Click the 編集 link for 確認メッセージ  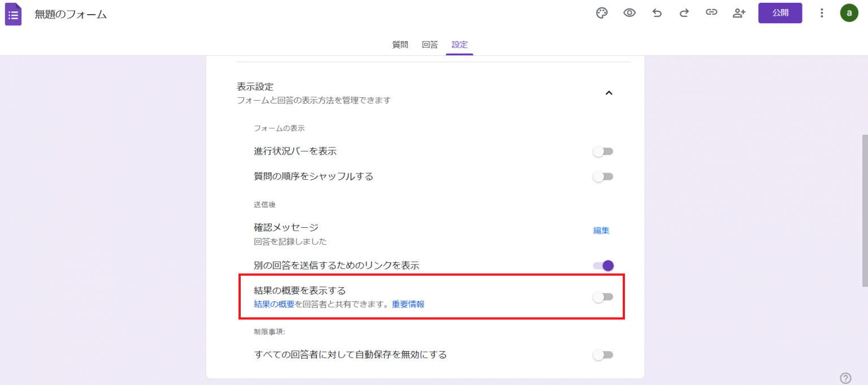tap(601, 230)
